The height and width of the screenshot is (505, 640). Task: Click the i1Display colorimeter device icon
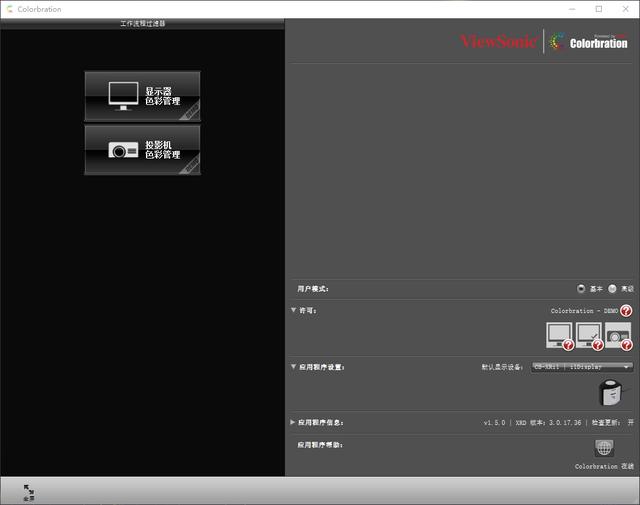coord(611,392)
